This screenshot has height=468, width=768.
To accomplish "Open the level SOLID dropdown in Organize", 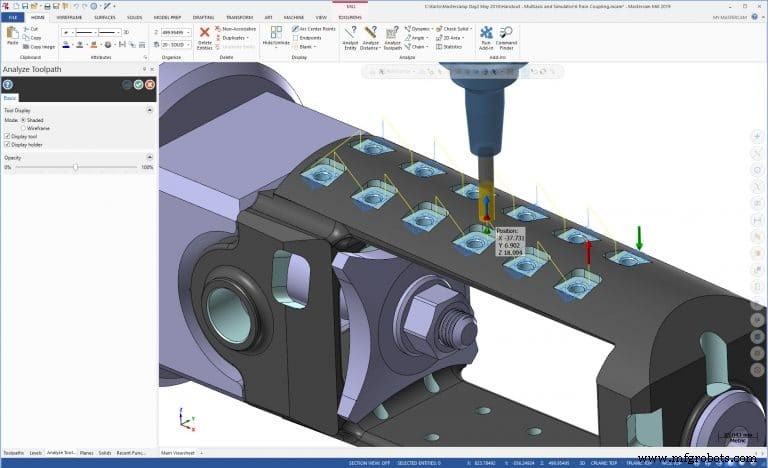I will (x=189, y=45).
